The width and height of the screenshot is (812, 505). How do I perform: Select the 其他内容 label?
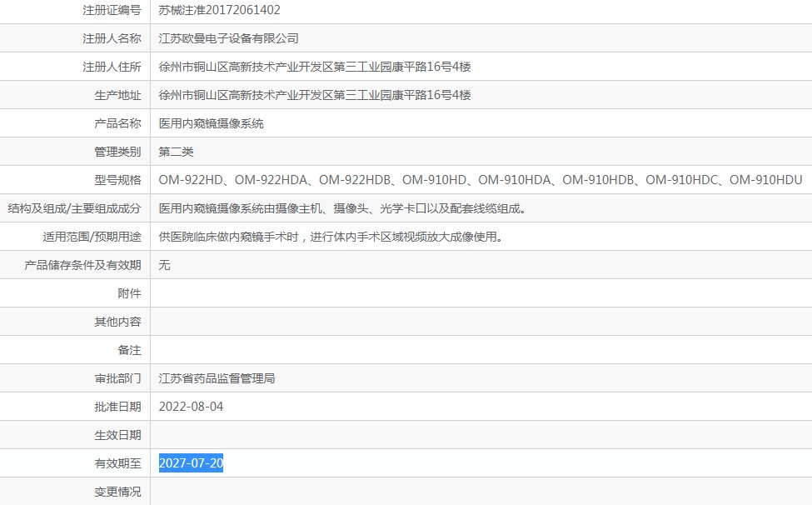click(x=117, y=322)
